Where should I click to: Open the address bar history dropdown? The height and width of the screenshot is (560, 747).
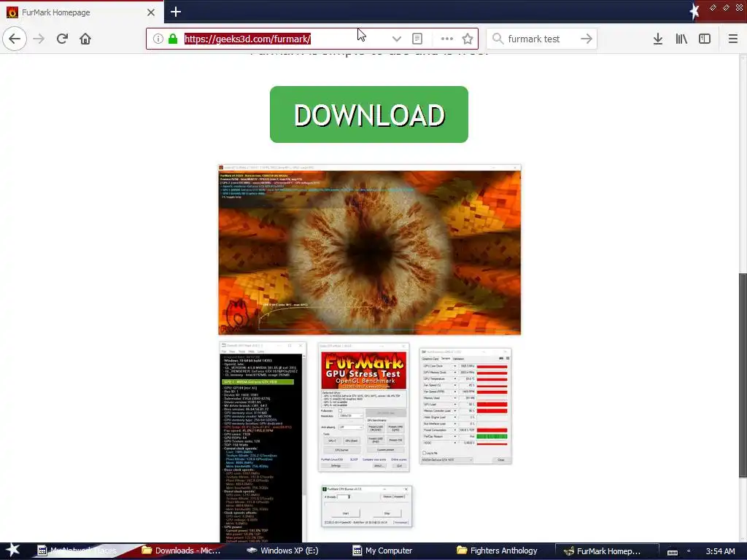(396, 39)
